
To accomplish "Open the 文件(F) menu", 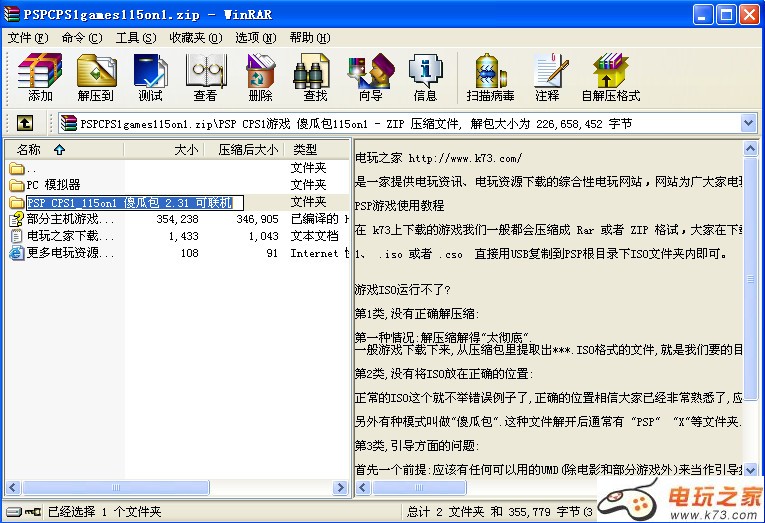I will (x=28, y=38).
